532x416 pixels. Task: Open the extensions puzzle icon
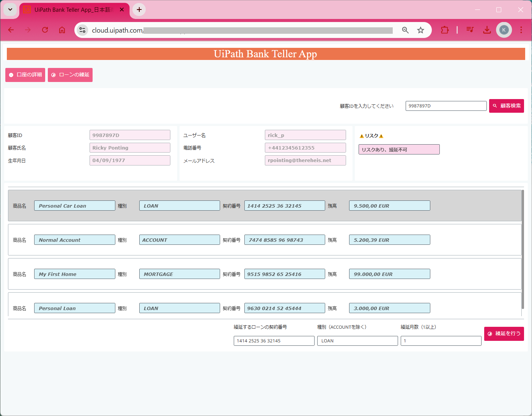[x=445, y=30]
